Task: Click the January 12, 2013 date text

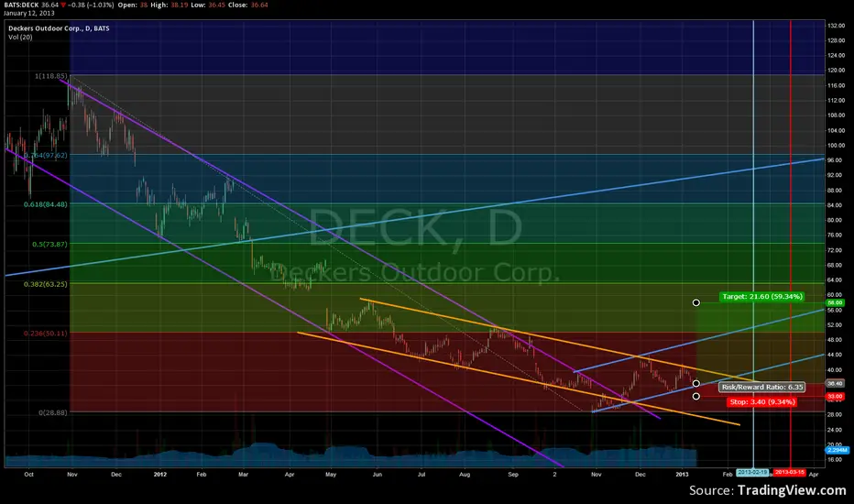Action: coord(29,13)
